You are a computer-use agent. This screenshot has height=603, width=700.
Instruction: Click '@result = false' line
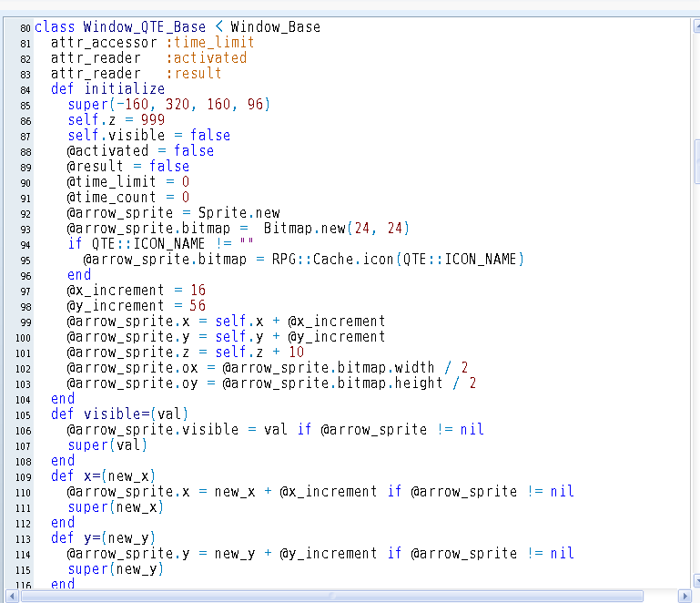128,166
